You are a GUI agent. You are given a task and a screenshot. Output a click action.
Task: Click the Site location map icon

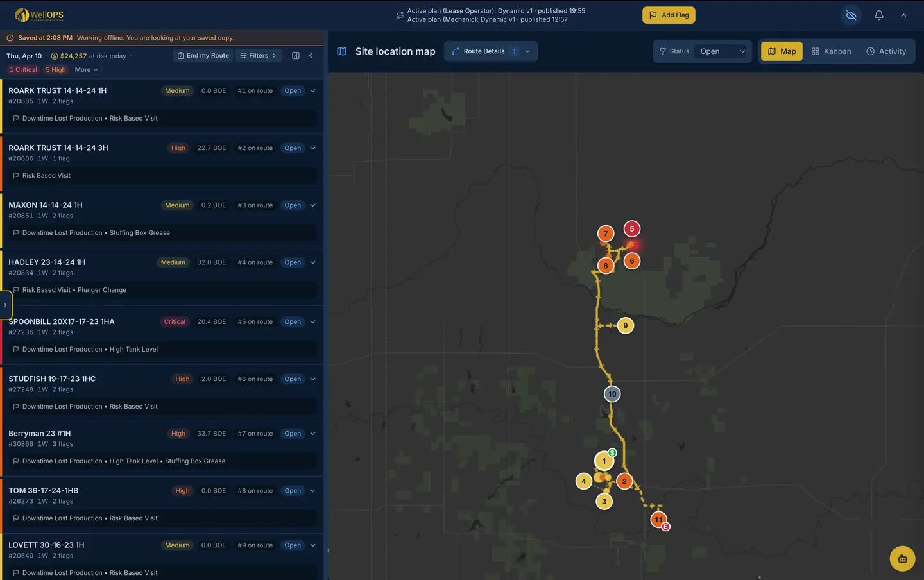pyautogui.click(x=342, y=51)
